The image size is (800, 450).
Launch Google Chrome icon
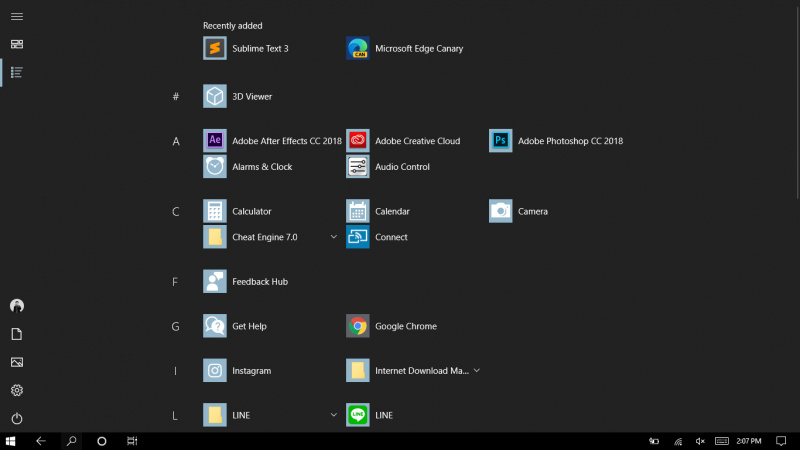[x=358, y=326]
